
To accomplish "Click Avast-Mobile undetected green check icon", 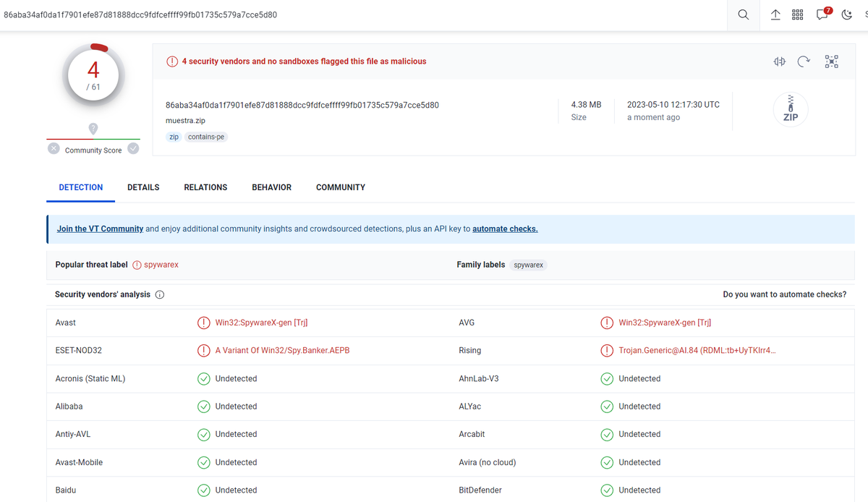I will click(204, 462).
